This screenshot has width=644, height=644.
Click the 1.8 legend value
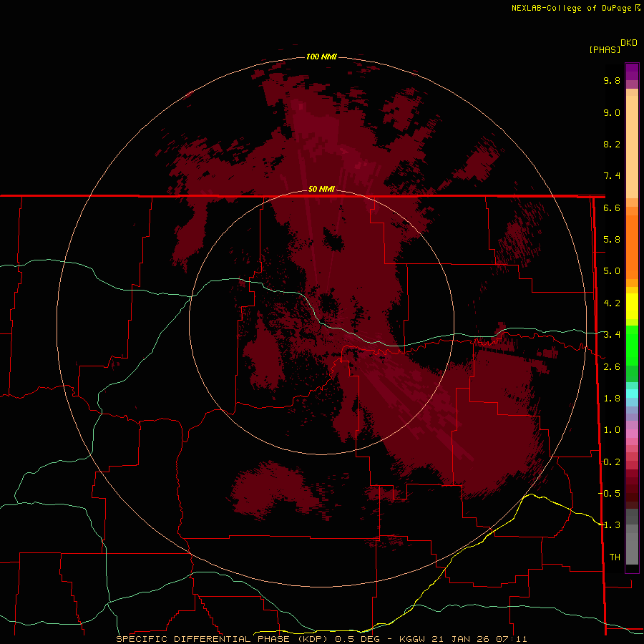[612, 399]
